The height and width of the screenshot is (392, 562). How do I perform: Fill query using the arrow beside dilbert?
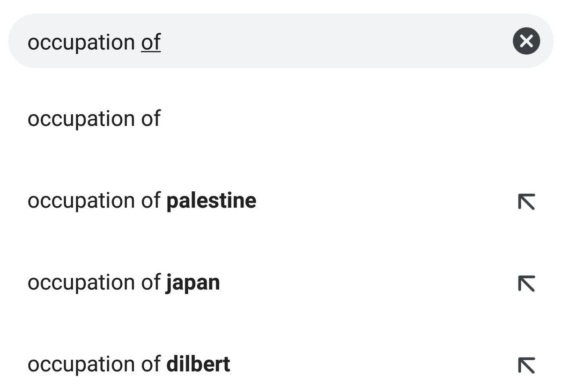[526, 365]
